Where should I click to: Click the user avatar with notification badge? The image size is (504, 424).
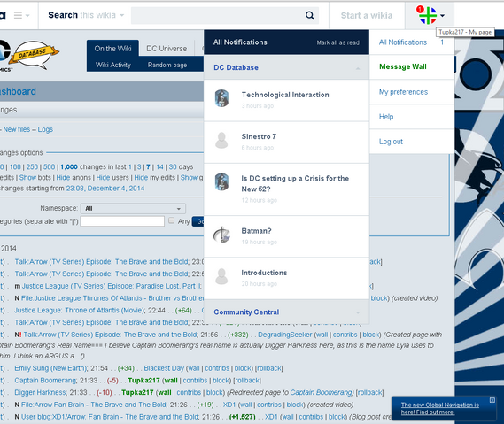tap(428, 15)
